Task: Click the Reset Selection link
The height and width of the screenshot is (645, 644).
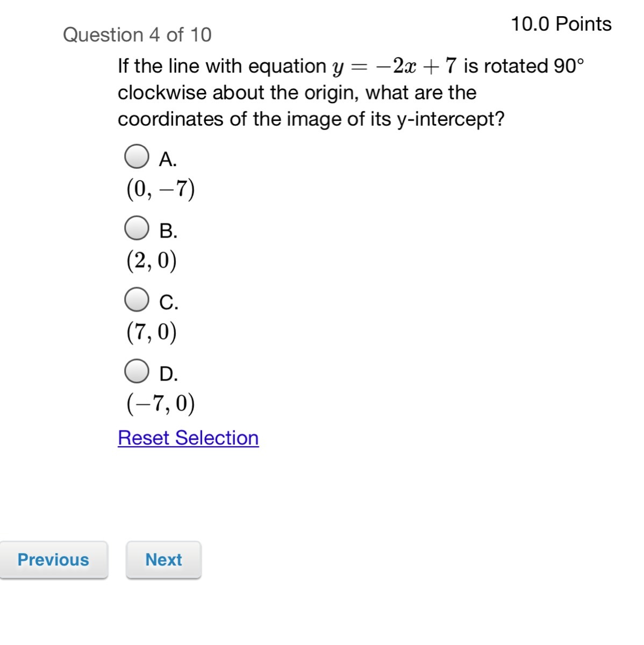Action: click(188, 438)
